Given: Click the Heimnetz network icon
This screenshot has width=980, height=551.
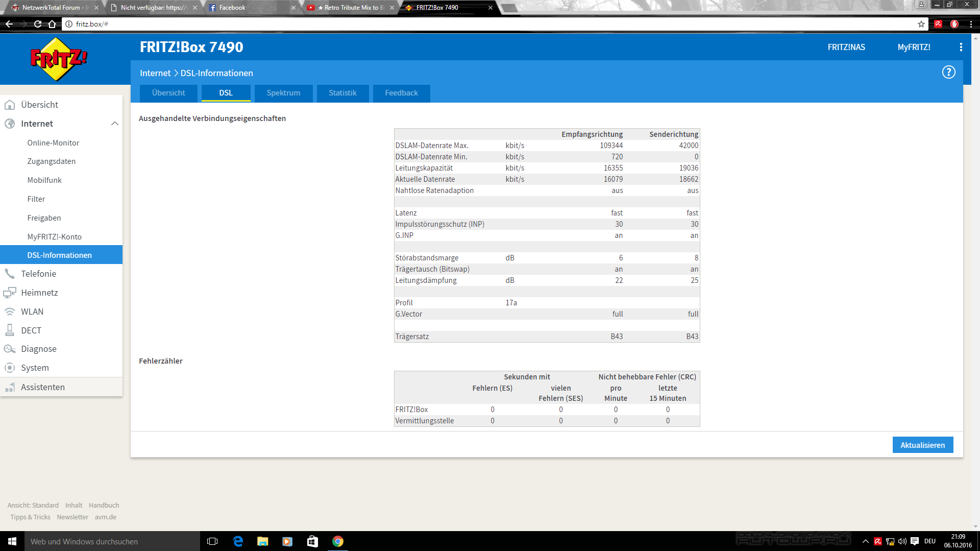Looking at the screenshot, I should click(x=10, y=293).
